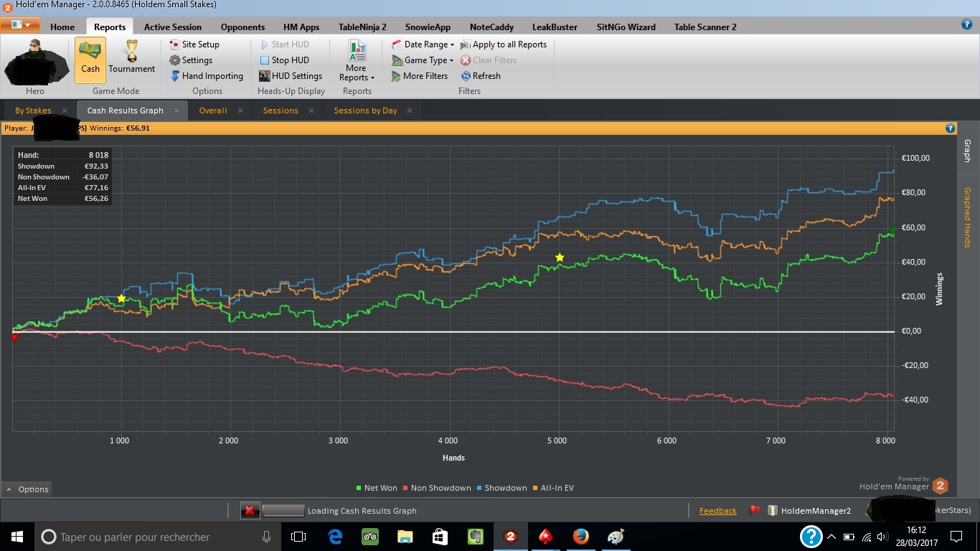Open More Reports dropdown
980x551 pixels.
(x=357, y=61)
